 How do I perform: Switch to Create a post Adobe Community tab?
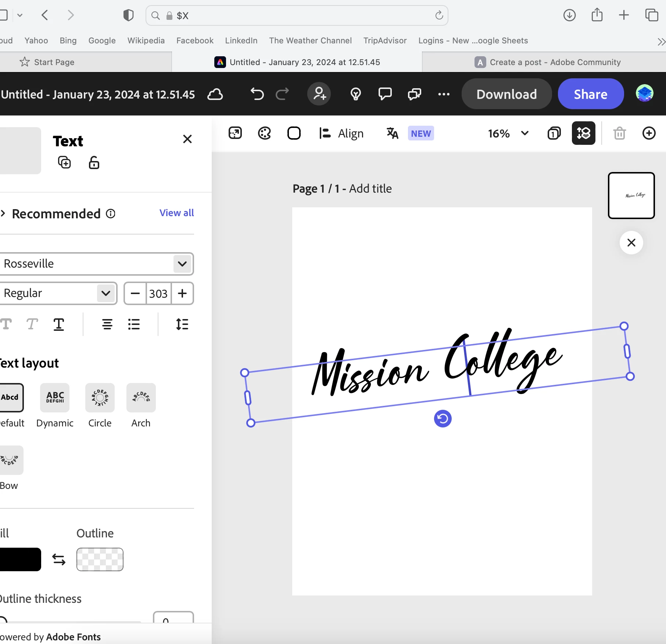click(x=547, y=62)
